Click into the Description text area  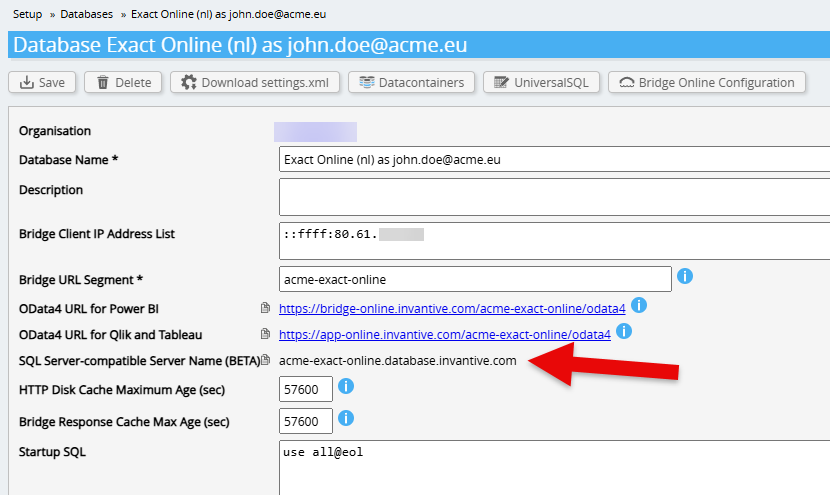(554, 197)
